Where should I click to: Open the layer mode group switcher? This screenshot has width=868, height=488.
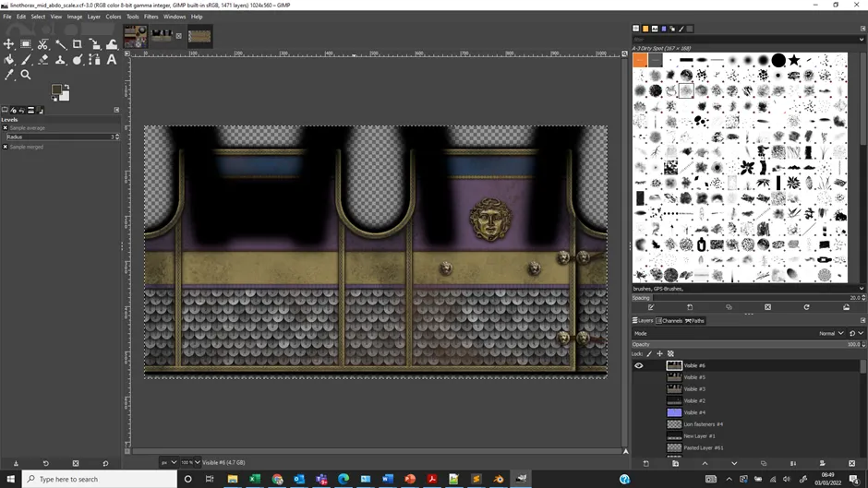point(856,334)
